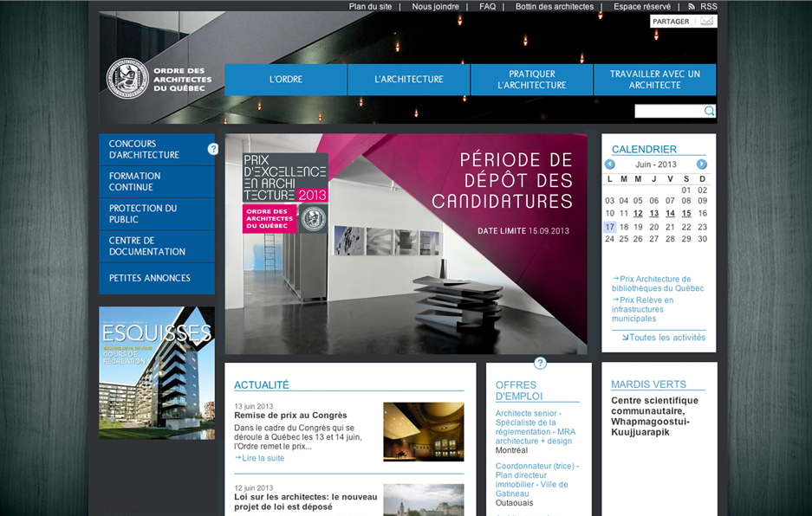The width and height of the screenshot is (812, 516).
Task: Go to next calendar month
Action: pos(702,164)
